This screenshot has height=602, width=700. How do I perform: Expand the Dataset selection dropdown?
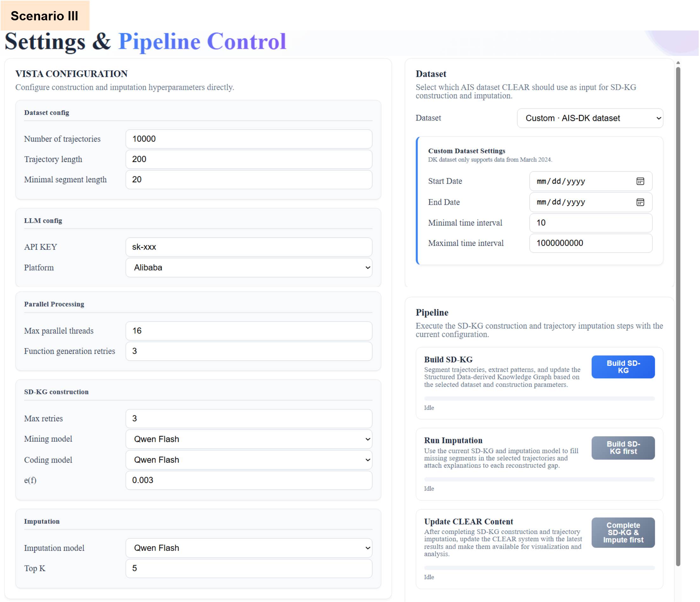tap(589, 118)
